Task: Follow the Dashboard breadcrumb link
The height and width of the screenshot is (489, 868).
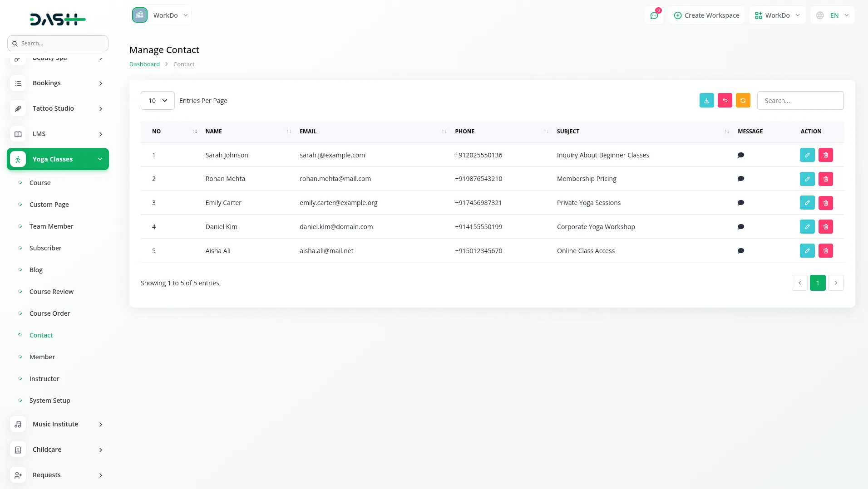Action: [144, 64]
